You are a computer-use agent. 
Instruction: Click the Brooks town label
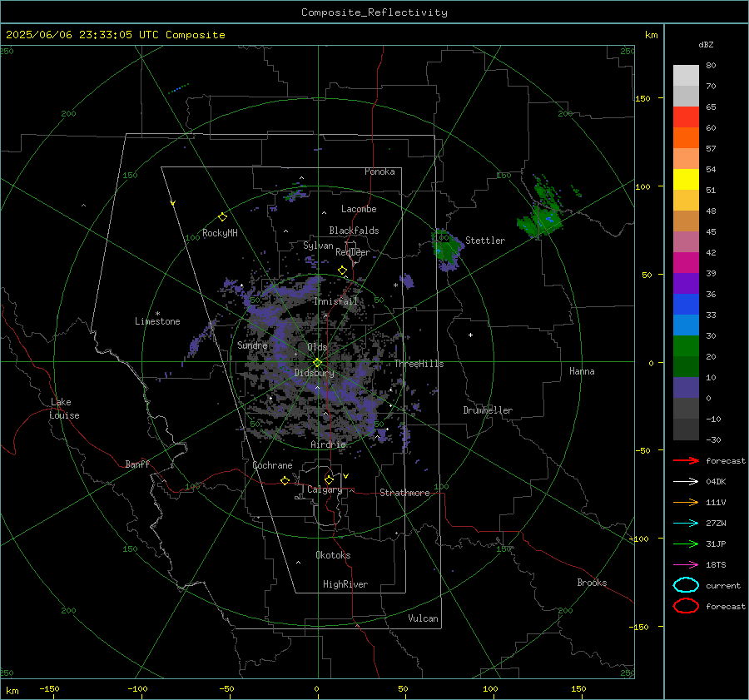click(592, 583)
